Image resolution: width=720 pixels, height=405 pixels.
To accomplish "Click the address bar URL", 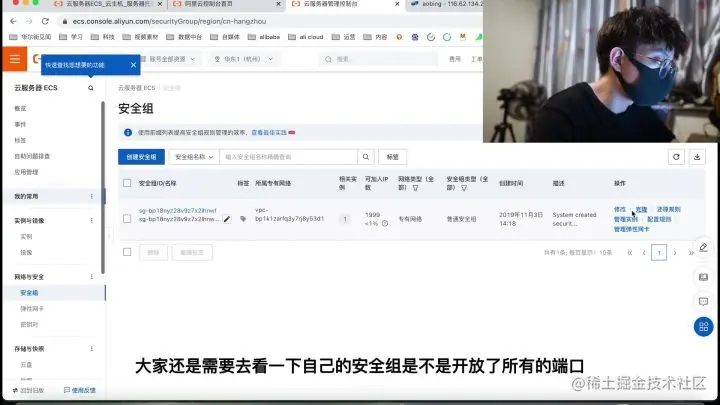I will click(x=169, y=21).
